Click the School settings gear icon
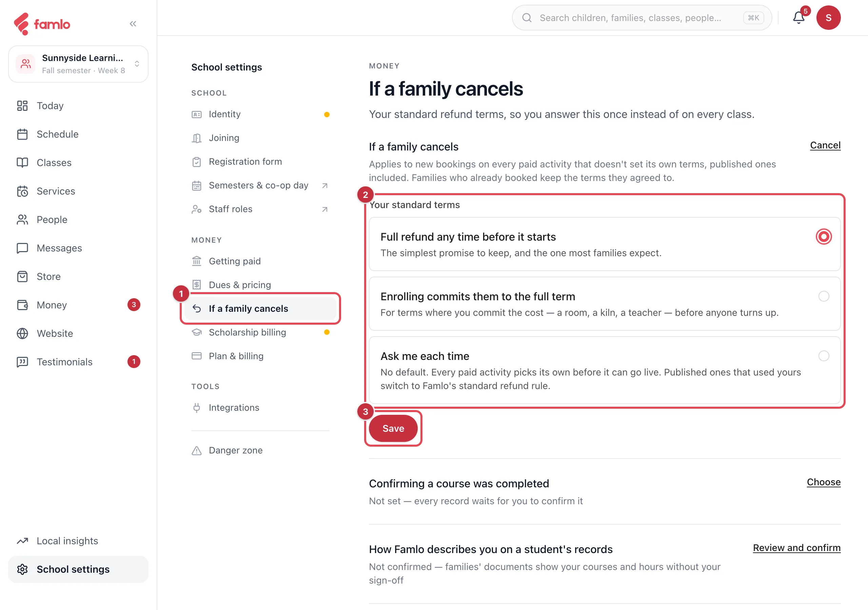Viewport: 868px width, 610px height. coord(22,569)
